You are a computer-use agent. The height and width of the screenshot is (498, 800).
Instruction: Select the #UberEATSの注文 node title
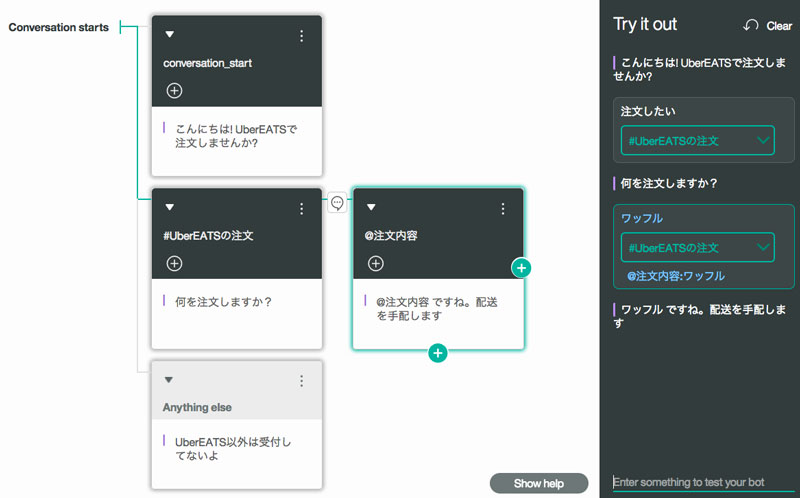(x=208, y=236)
